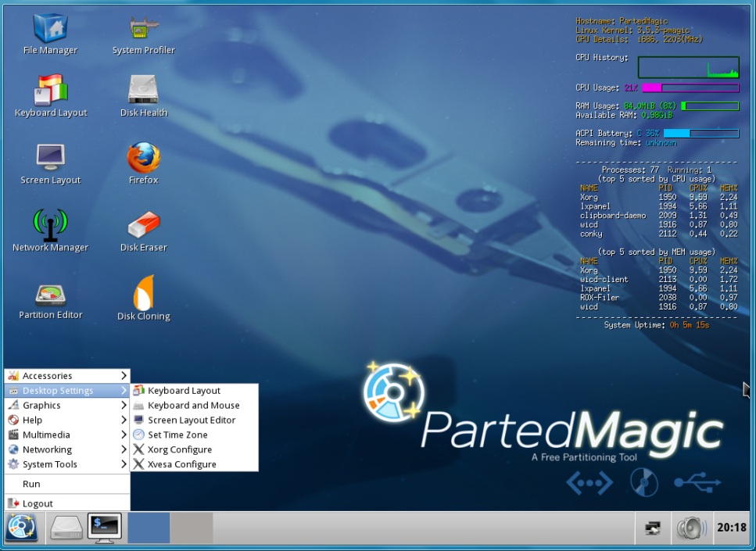
Task: Select Set Time Zone submenu entry
Action: (195, 435)
